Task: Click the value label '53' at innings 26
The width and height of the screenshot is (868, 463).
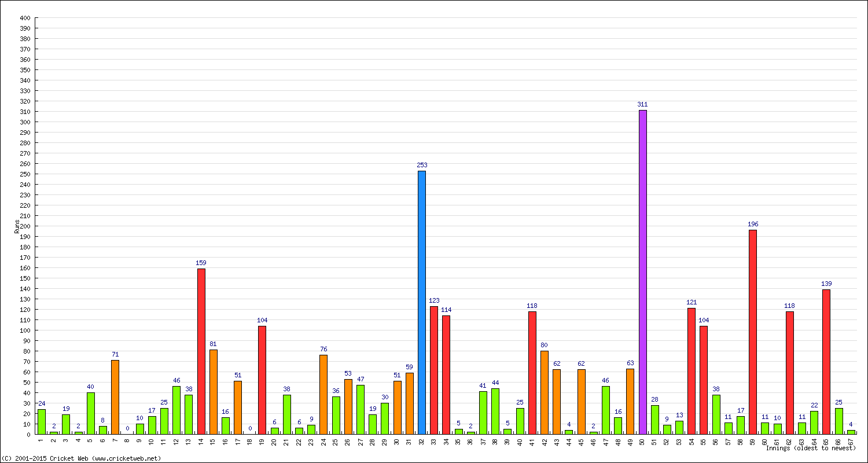Action: coord(348,373)
